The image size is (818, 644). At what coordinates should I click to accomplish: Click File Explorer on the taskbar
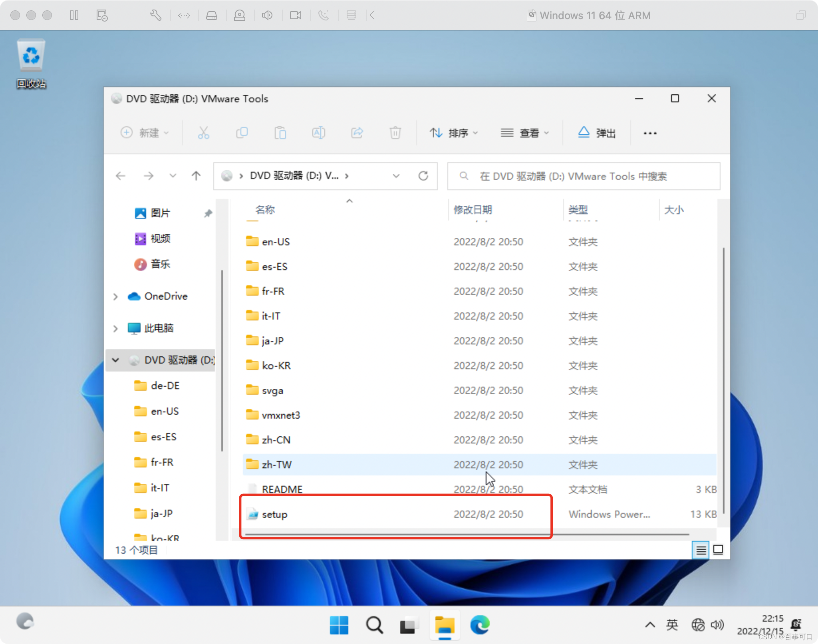pos(445,625)
